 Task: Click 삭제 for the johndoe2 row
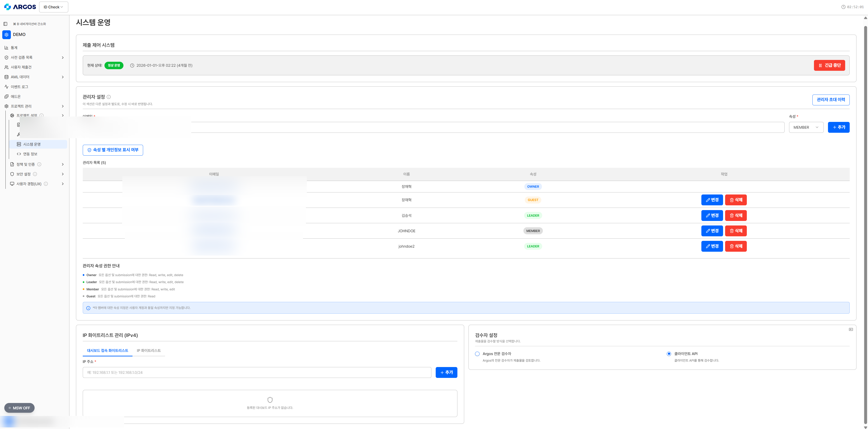(x=736, y=246)
